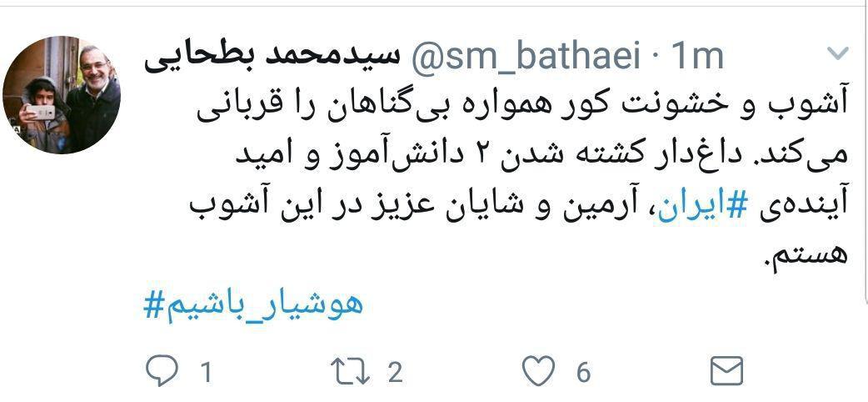Click the like count 6
This screenshot has width=868, height=402.
(583, 372)
